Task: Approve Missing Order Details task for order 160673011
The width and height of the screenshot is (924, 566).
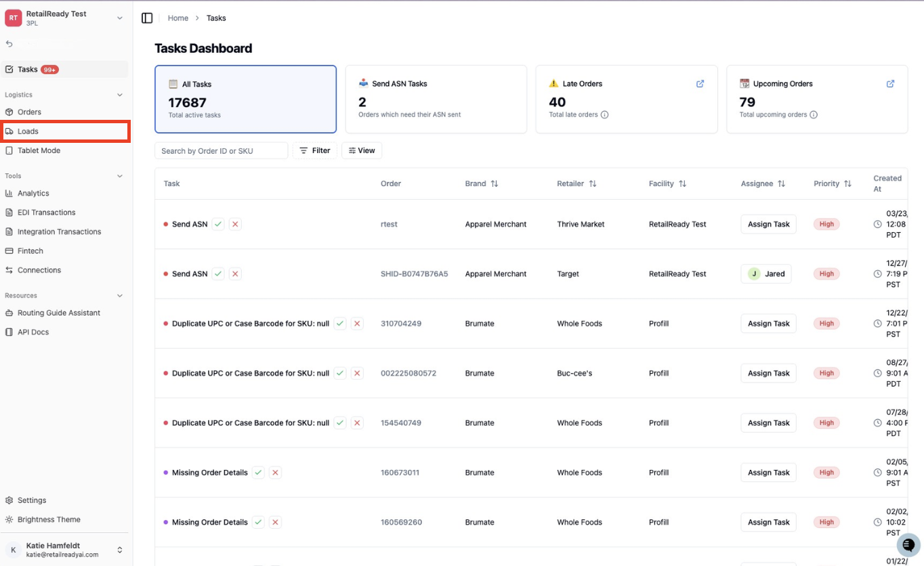Action: click(x=258, y=473)
